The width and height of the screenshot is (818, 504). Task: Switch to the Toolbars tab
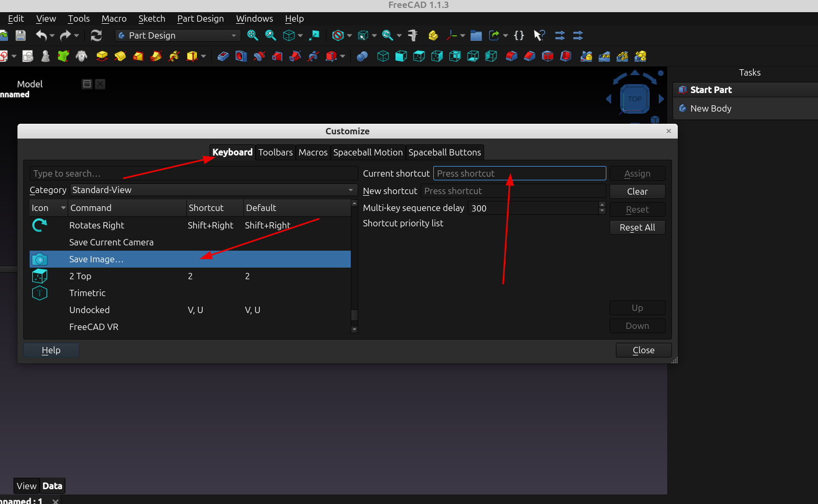[275, 152]
